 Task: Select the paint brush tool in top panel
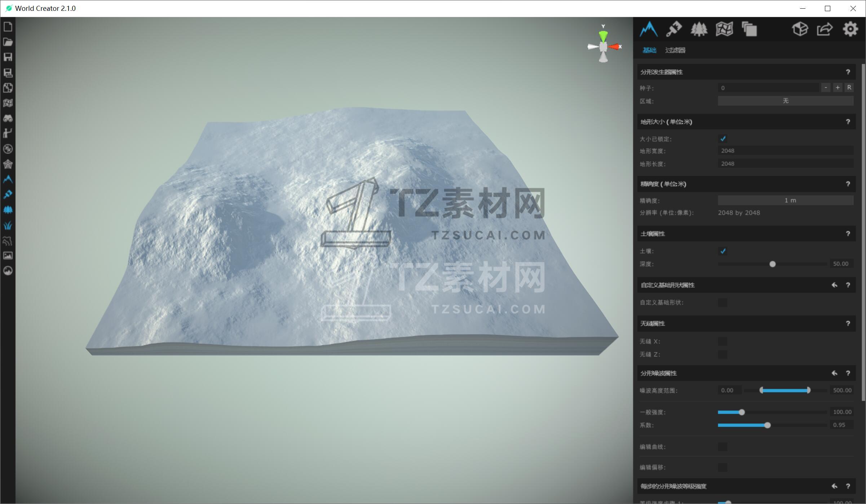[673, 29]
